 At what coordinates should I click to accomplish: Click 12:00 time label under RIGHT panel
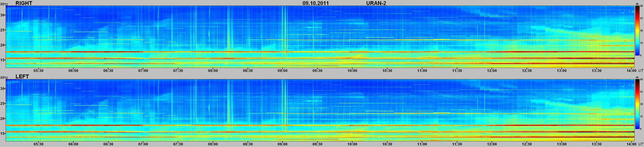(492, 71)
